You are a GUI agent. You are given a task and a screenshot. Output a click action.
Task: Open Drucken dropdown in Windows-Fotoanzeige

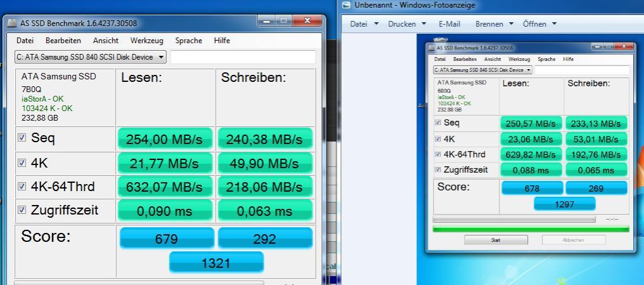pos(407,24)
